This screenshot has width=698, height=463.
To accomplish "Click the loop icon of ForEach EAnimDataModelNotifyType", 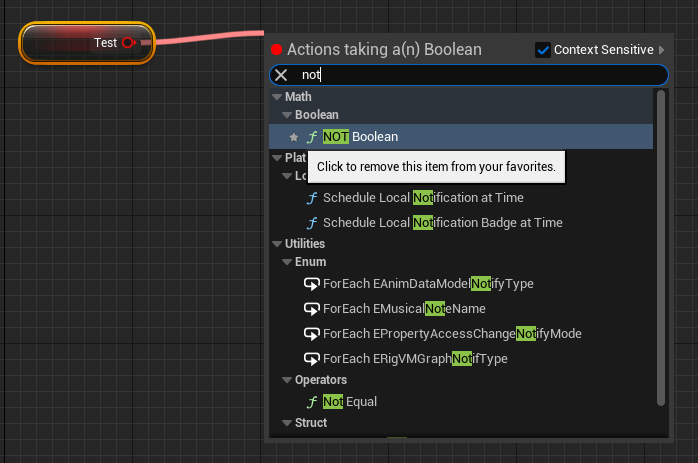I will click(312, 284).
